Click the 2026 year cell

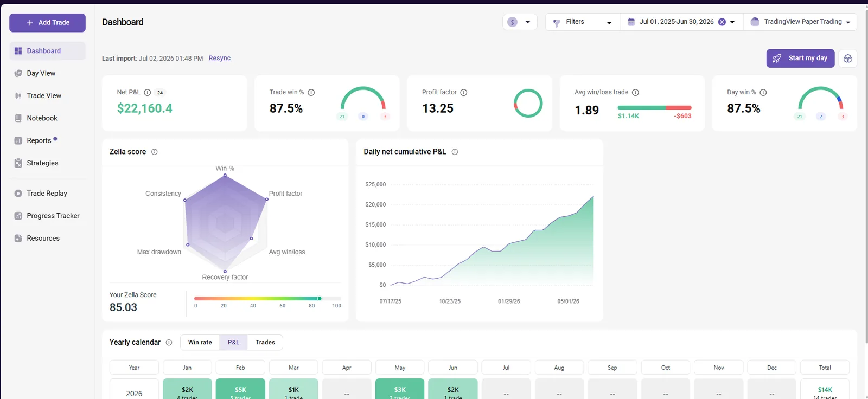pos(134,389)
